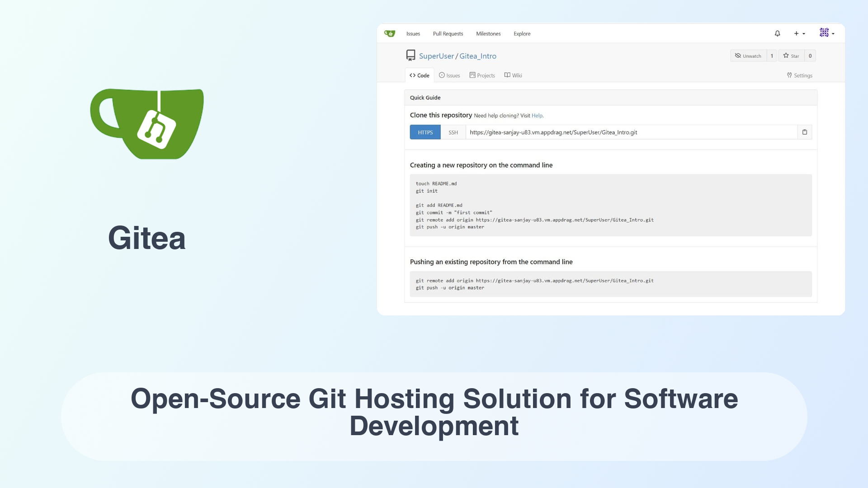868x488 pixels.
Task: Click the Gitea logo in the navbar
Action: point(389,33)
